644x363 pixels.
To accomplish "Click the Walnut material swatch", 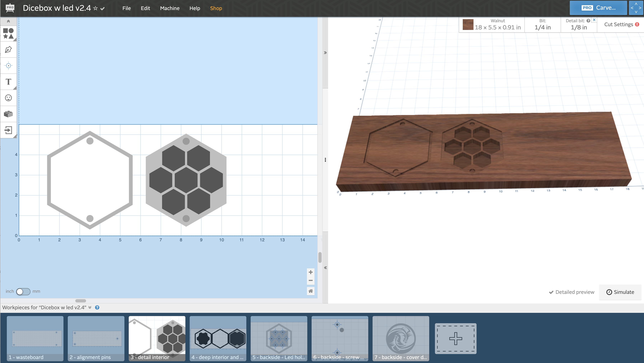I will tap(468, 25).
